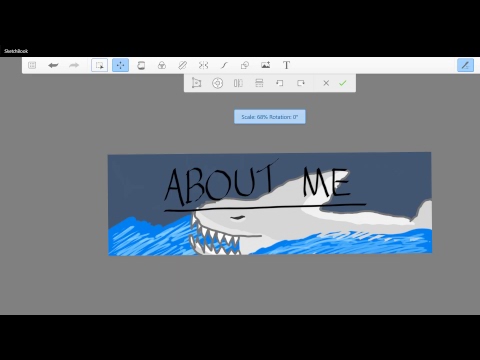Select the Fill bucket tool
The image size is (480, 360).
pos(141,65)
